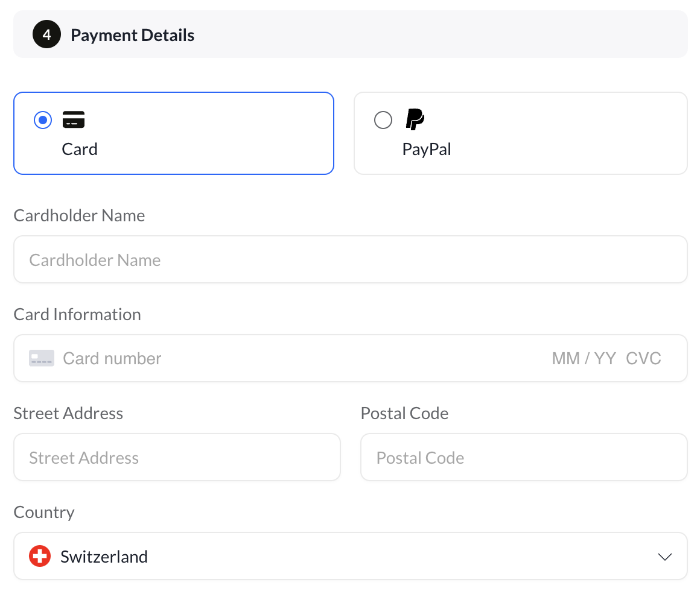Click the MM / YY expiry field
The height and width of the screenshot is (597, 700).
click(x=584, y=358)
